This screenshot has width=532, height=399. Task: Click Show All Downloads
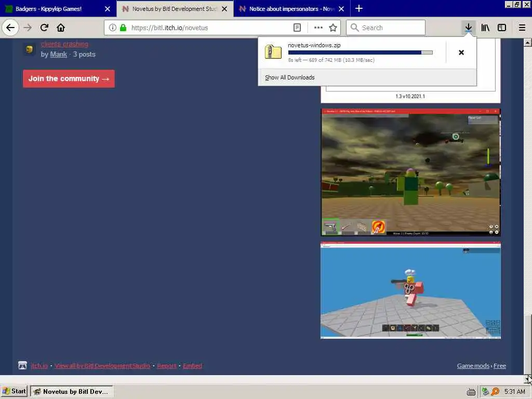click(x=289, y=77)
